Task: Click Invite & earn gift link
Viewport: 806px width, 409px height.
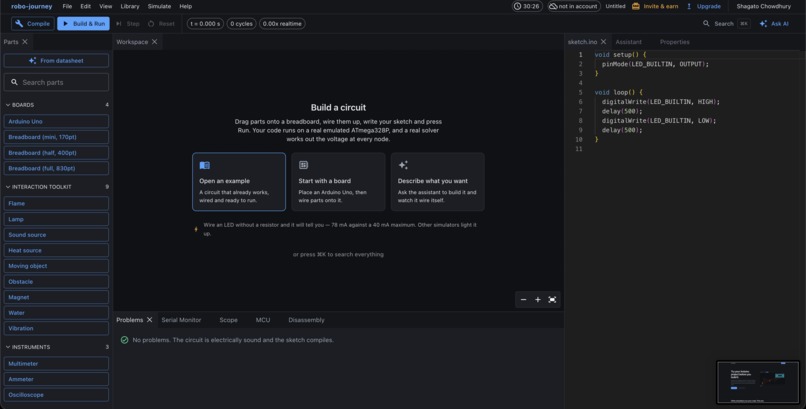Action: 655,6
